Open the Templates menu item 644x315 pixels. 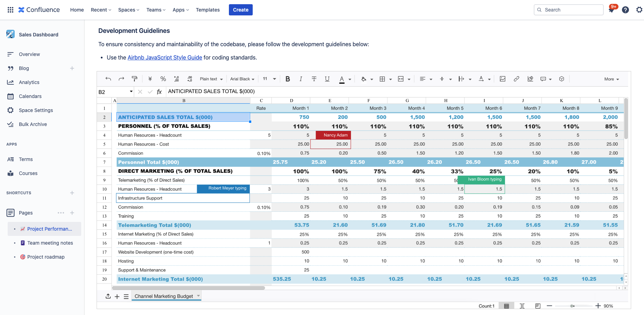pos(208,10)
